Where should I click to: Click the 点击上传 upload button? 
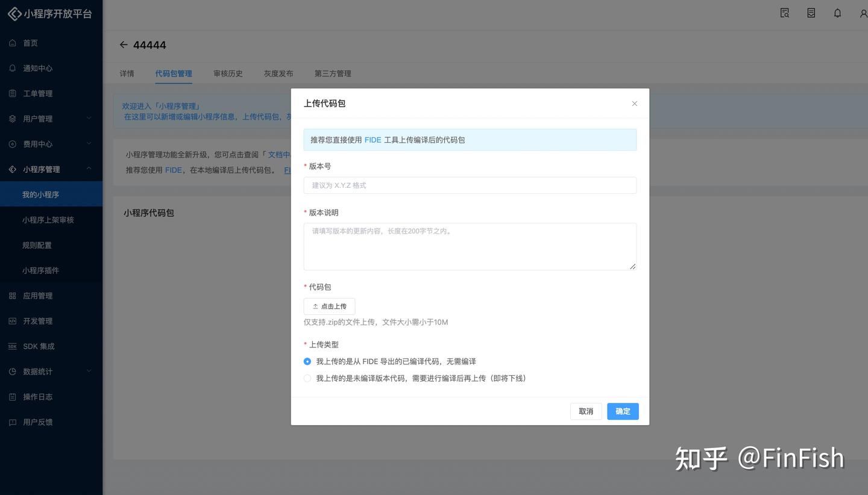pyautogui.click(x=329, y=306)
